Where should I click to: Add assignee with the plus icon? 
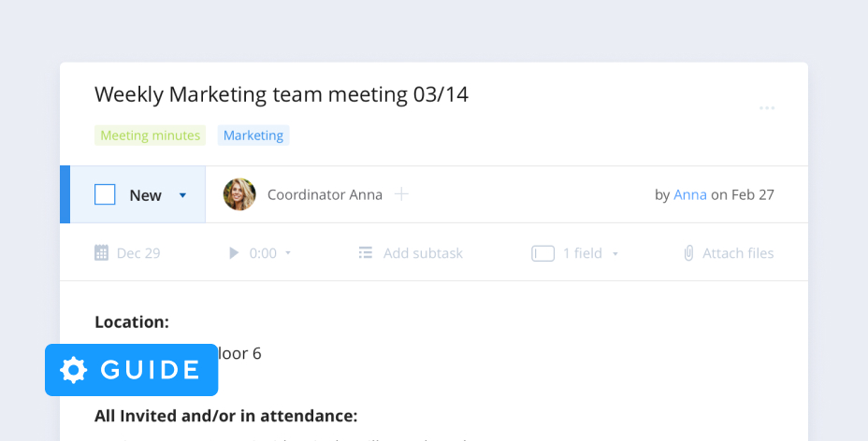click(401, 194)
